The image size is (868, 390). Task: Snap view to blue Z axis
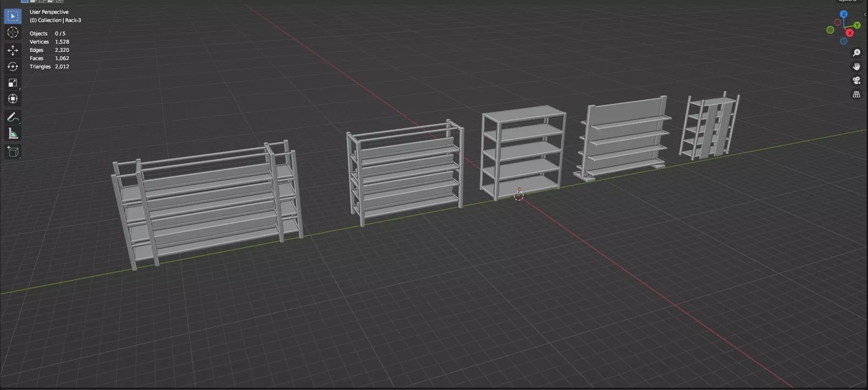tap(844, 14)
